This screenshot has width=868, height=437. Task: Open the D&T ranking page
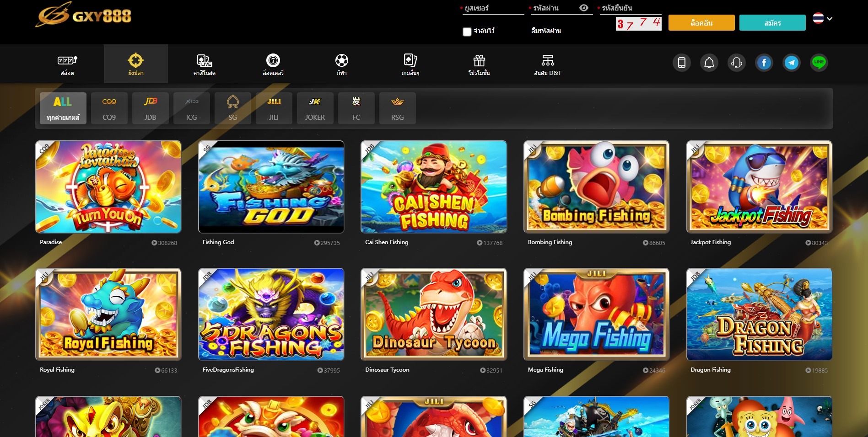click(548, 64)
